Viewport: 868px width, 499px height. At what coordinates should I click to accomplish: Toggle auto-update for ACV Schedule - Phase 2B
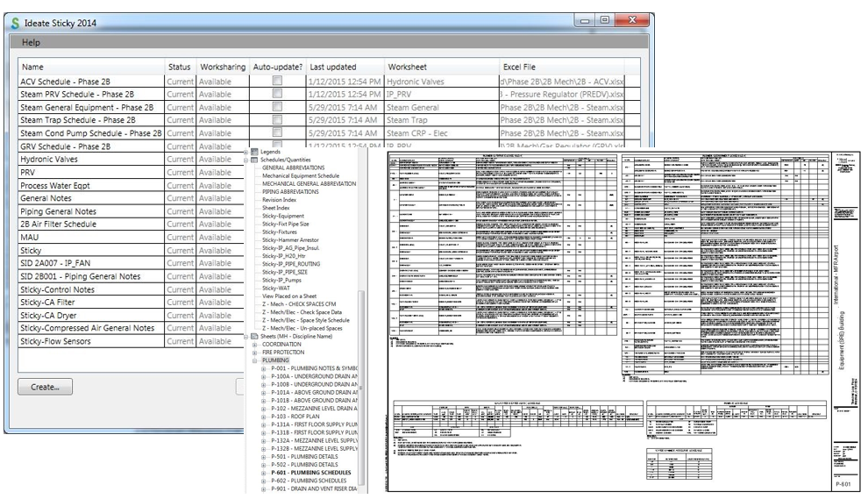pos(277,81)
